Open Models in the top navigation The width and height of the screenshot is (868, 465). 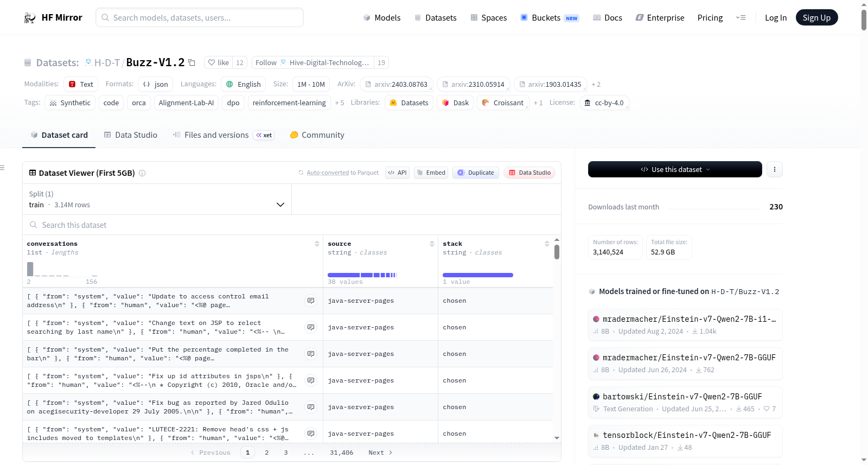(382, 17)
